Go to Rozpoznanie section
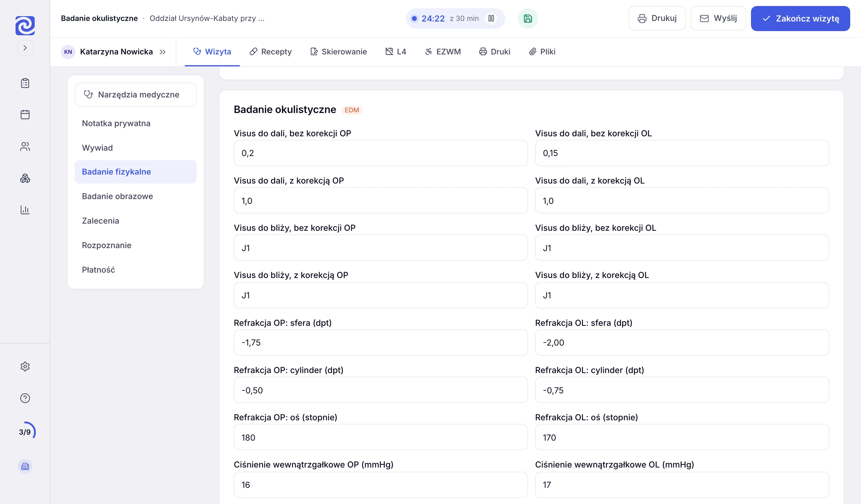Viewport: 861px width, 504px height. click(136, 245)
